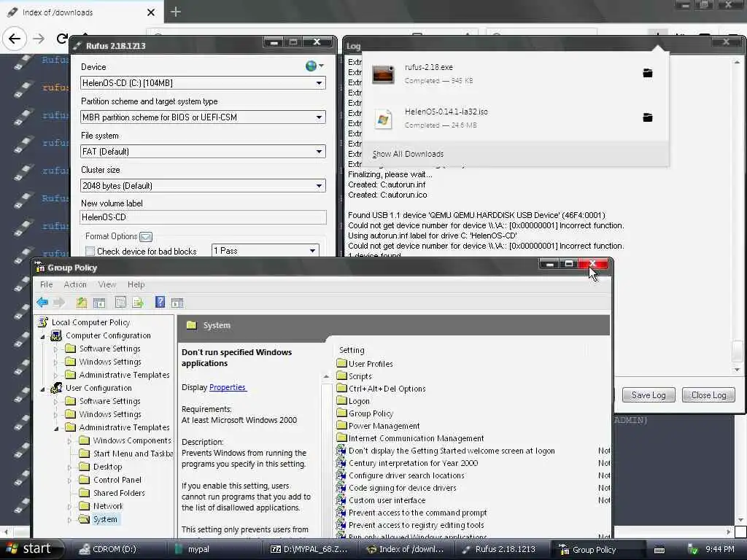Open Custom user interface setting
Viewport: 747px width, 560px height.
[x=387, y=500]
